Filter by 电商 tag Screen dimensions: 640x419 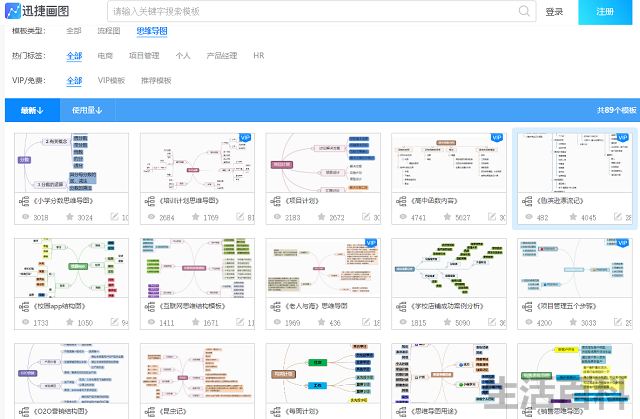click(105, 55)
